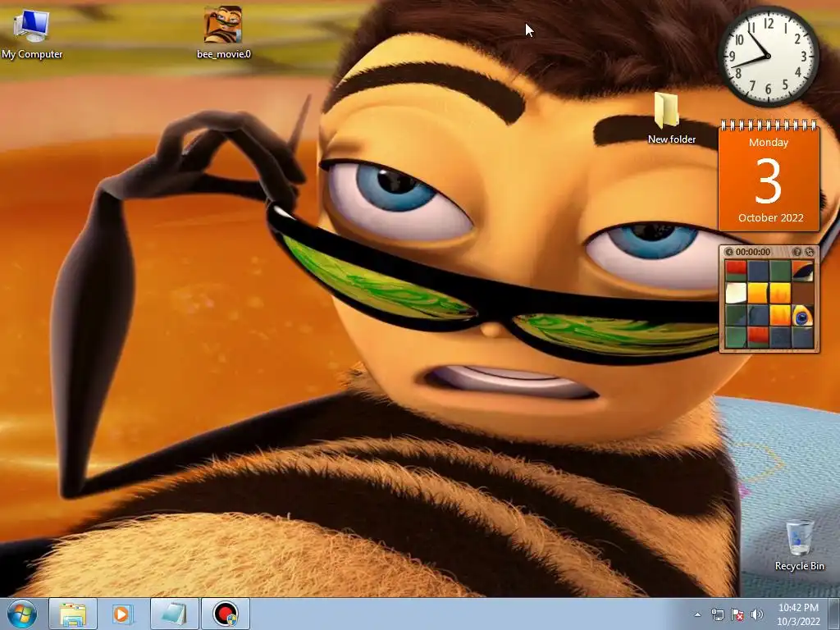
Task: Move the black beak puzzle tile in top row
Action: 802,271
